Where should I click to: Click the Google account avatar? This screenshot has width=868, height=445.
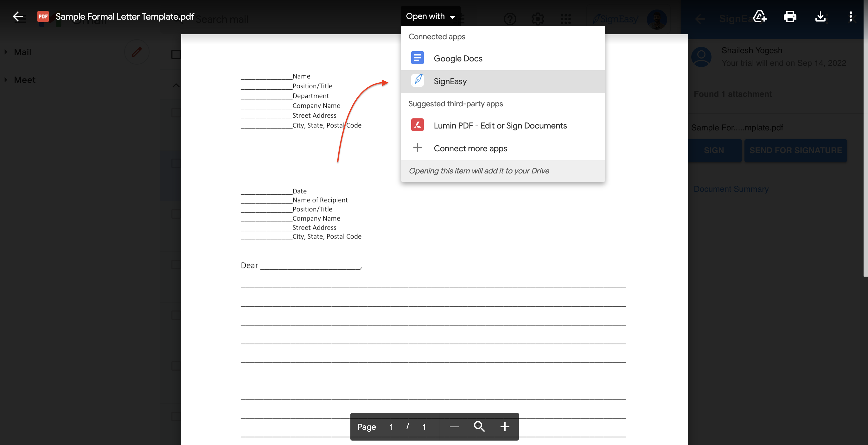click(x=657, y=19)
